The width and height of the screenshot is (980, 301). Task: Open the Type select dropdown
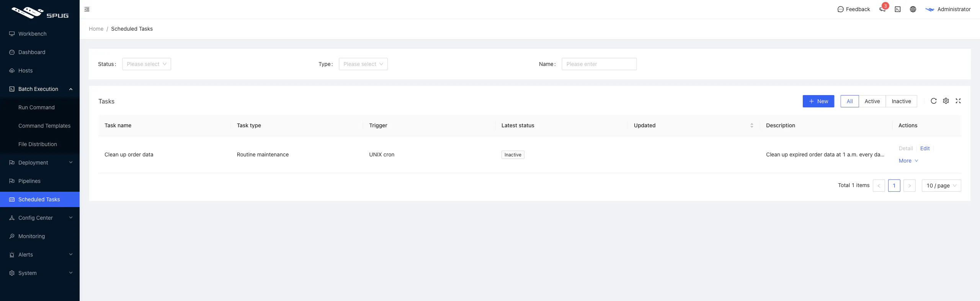[363, 64]
